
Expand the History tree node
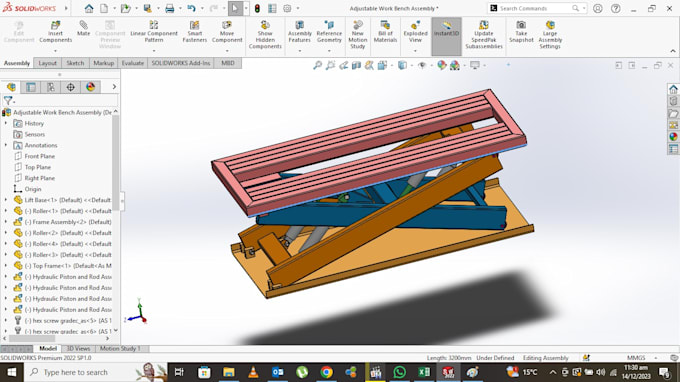coord(6,124)
